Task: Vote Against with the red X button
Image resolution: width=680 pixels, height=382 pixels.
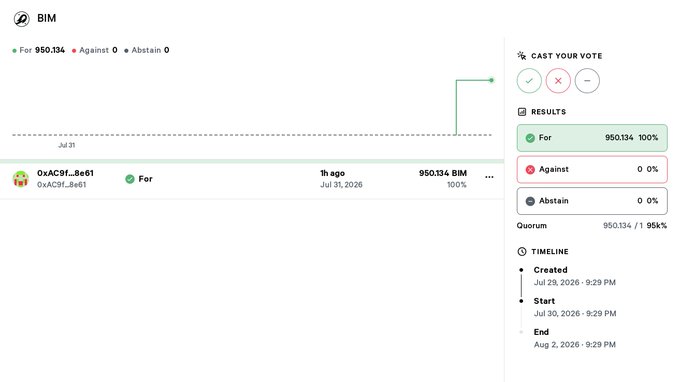Action: click(x=558, y=81)
